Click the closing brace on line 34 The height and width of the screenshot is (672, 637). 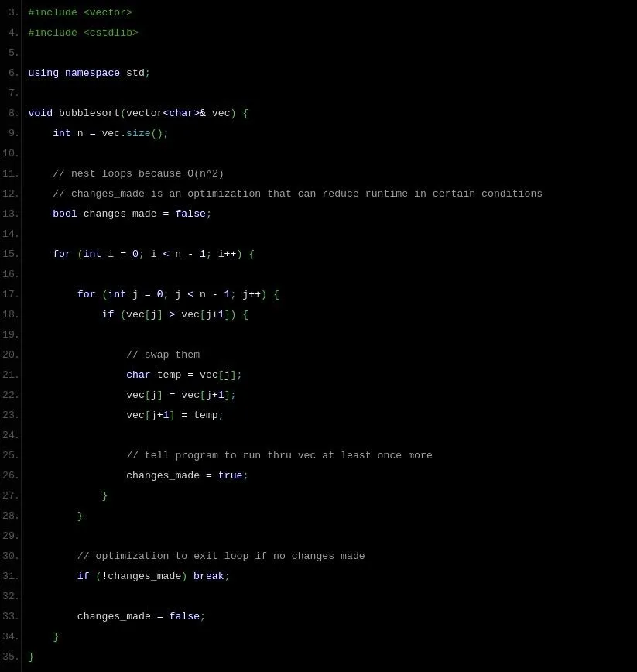[56, 636]
